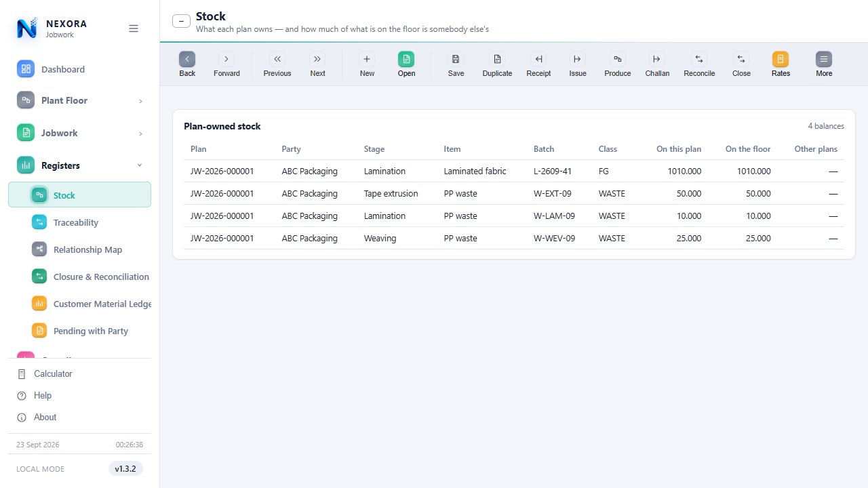Image resolution: width=868 pixels, height=488 pixels.
Task: Select the Laminated fabric item cell
Action: [475, 171]
